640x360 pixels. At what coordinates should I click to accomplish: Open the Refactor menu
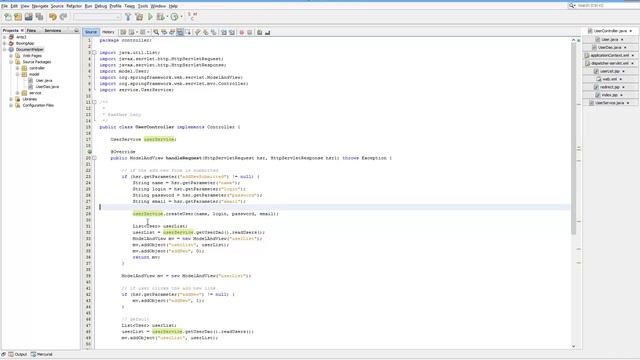(74, 6)
